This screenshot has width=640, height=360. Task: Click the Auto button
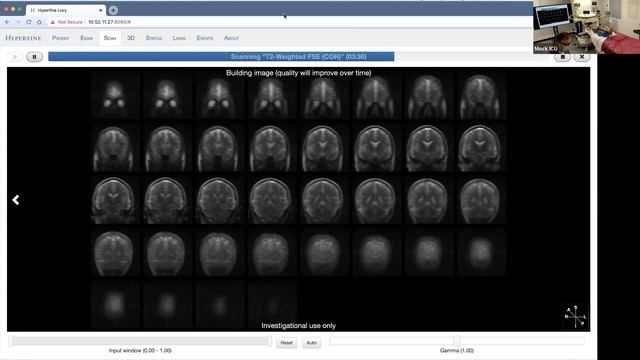[311, 343]
